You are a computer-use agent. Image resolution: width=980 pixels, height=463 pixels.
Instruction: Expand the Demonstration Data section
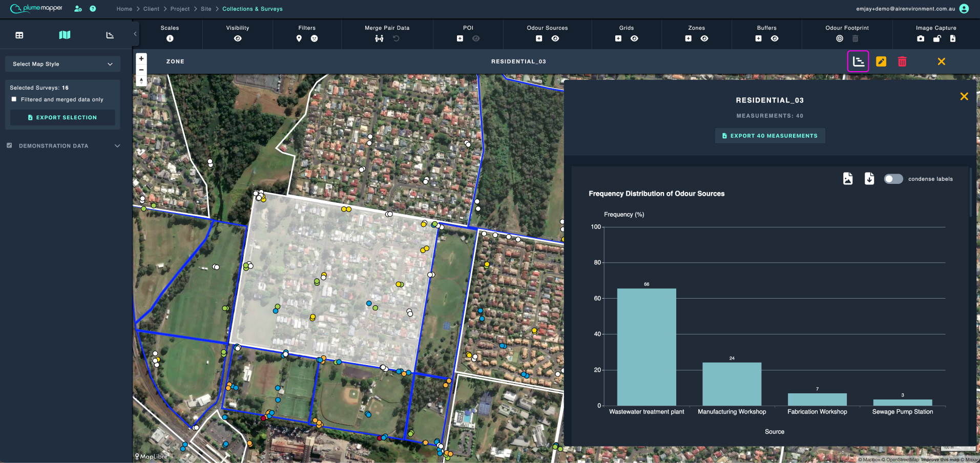[x=117, y=146]
